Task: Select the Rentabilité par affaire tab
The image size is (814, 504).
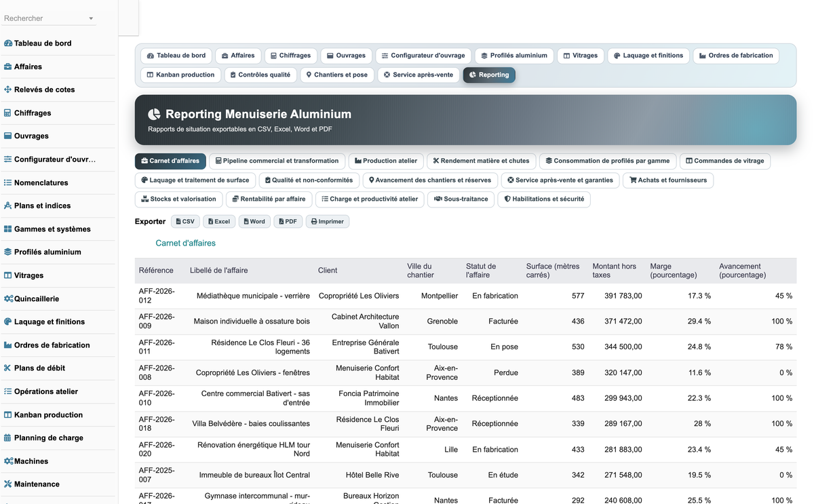Action: [x=269, y=199]
